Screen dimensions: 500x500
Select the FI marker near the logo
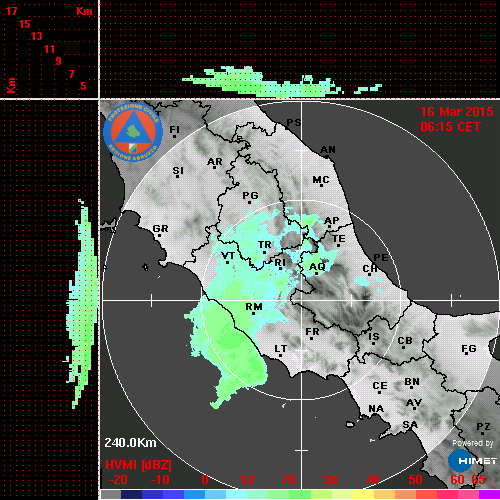pos(175,130)
